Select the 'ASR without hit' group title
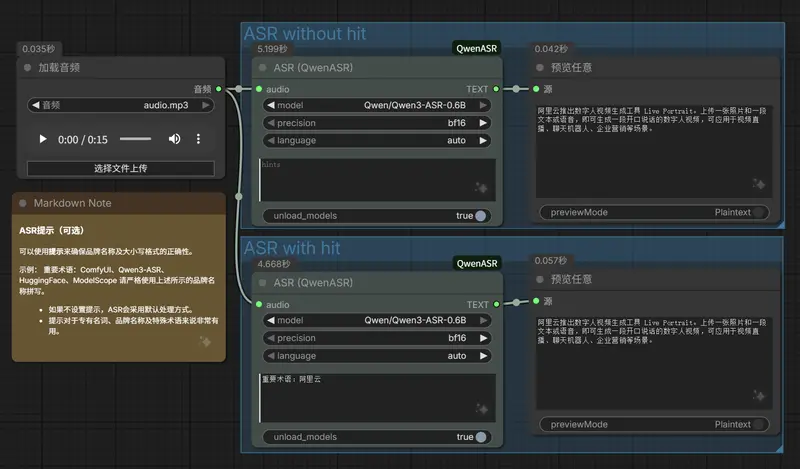Viewport: 800px width, 469px height. tap(305, 34)
